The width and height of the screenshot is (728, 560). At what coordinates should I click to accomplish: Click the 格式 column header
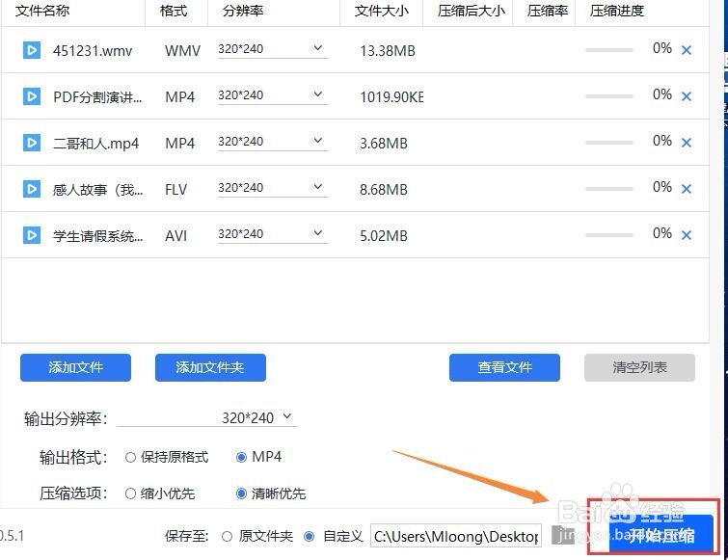(x=174, y=11)
